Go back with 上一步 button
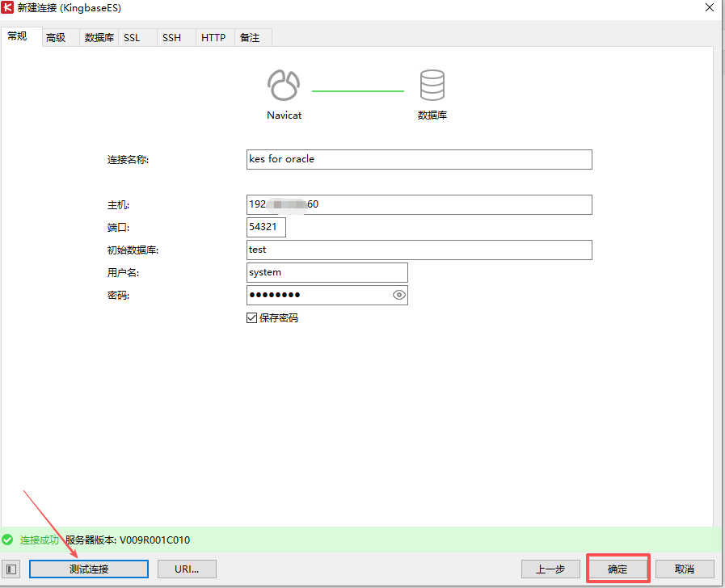This screenshot has width=725, height=588. [x=550, y=569]
